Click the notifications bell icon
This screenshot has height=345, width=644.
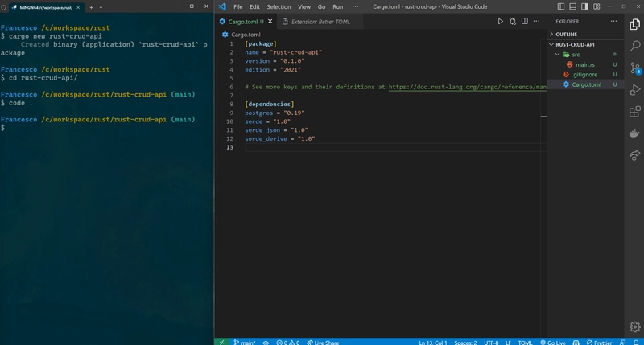pos(636,343)
